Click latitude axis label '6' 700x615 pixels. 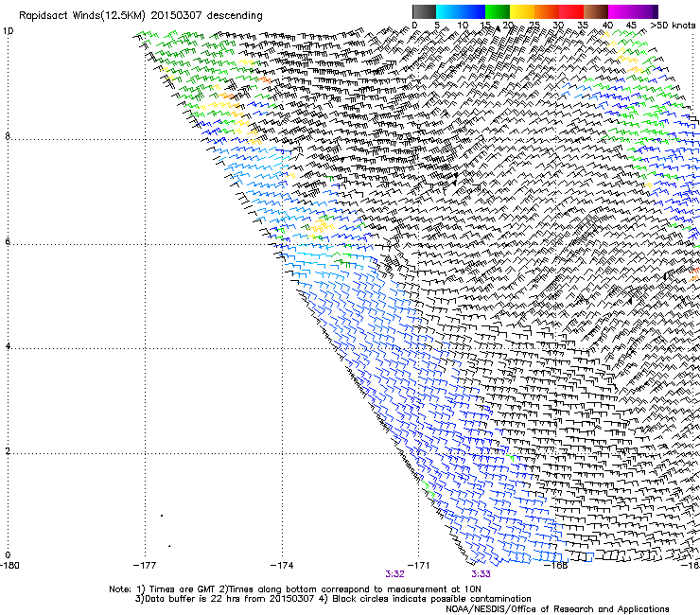point(8,241)
